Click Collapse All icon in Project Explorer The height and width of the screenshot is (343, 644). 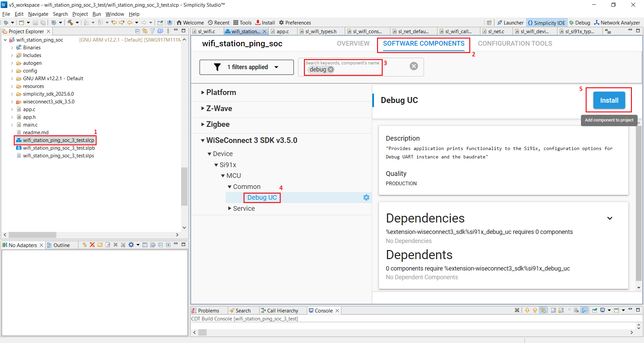[x=137, y=31]
